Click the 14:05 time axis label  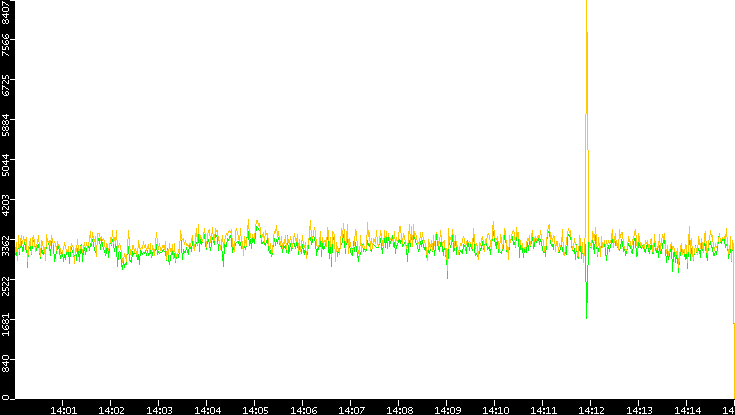pos(255,411)
